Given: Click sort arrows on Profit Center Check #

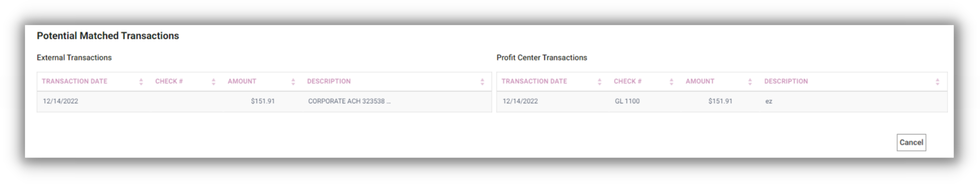Looking at the screenshot, I should point(672,82).
